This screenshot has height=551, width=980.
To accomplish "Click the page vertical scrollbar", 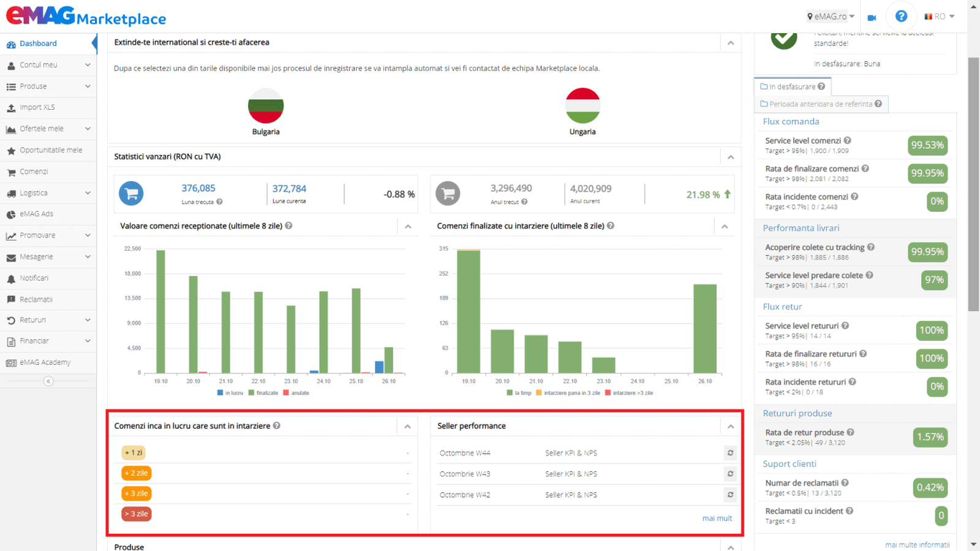I will (973, 184).
